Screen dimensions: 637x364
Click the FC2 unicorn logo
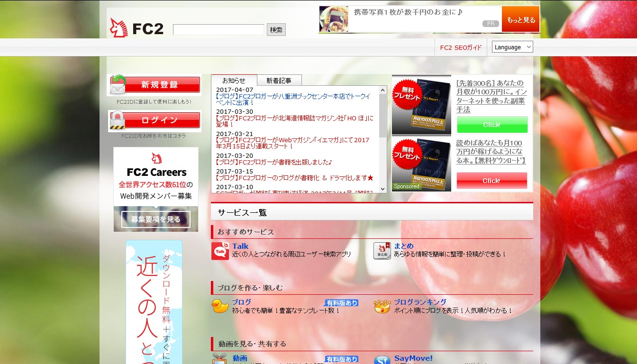(x=136, y=28)
